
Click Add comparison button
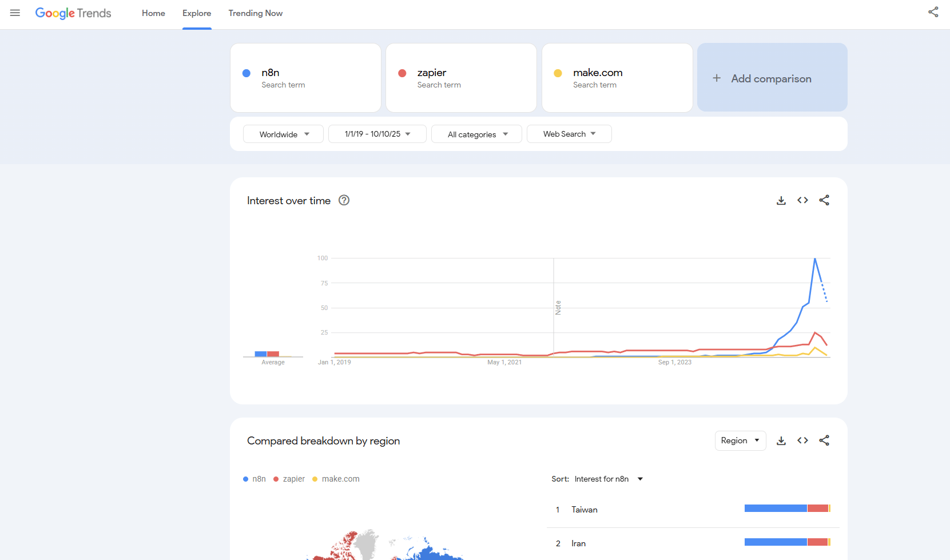pyautogui.click(x=772, y=78)
